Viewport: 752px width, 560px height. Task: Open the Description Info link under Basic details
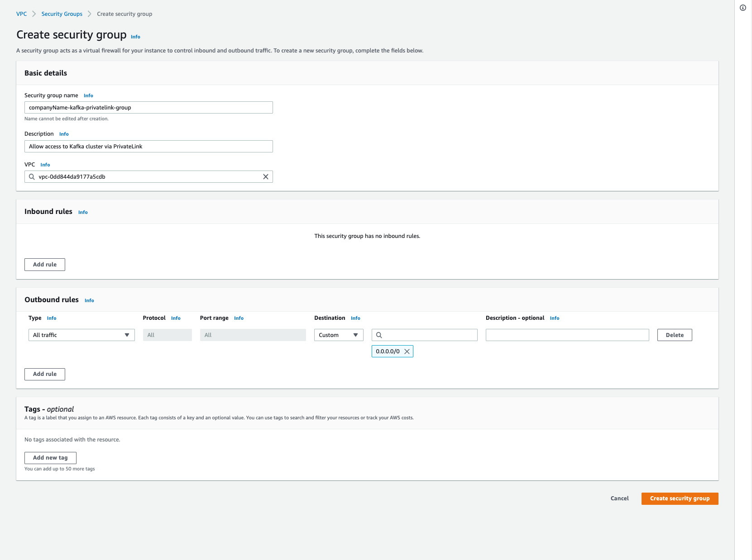[x=63, y=134]
